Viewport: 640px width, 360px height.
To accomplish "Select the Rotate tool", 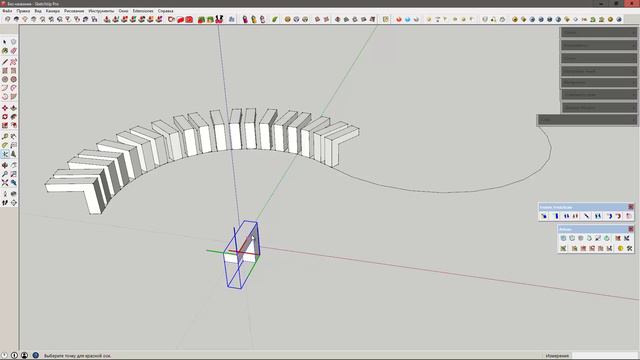I will 5,117.
